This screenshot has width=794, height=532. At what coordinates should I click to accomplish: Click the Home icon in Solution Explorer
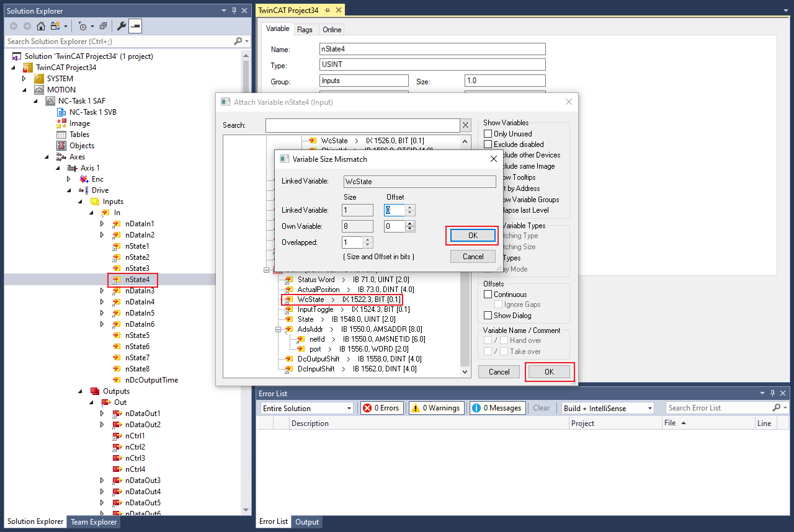click(x=40, y=26)
